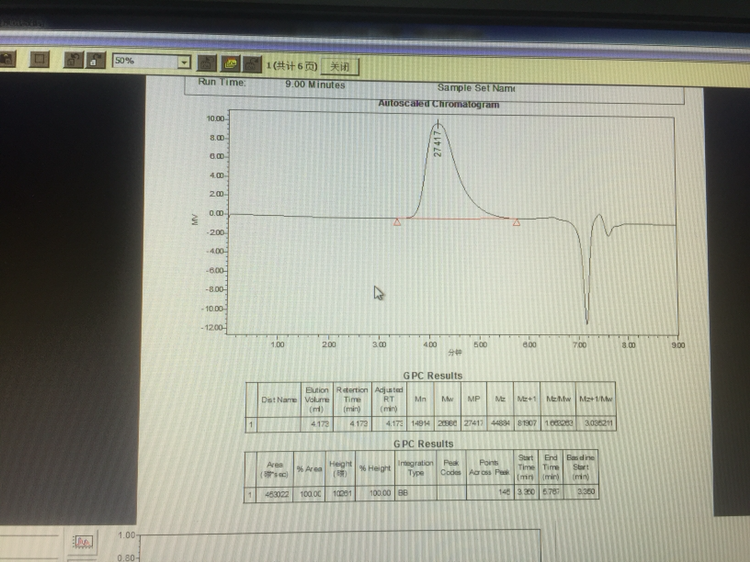Screen dimensions: 750x562
Task: Click the % Area value 100.00
Action: [310, 494]
